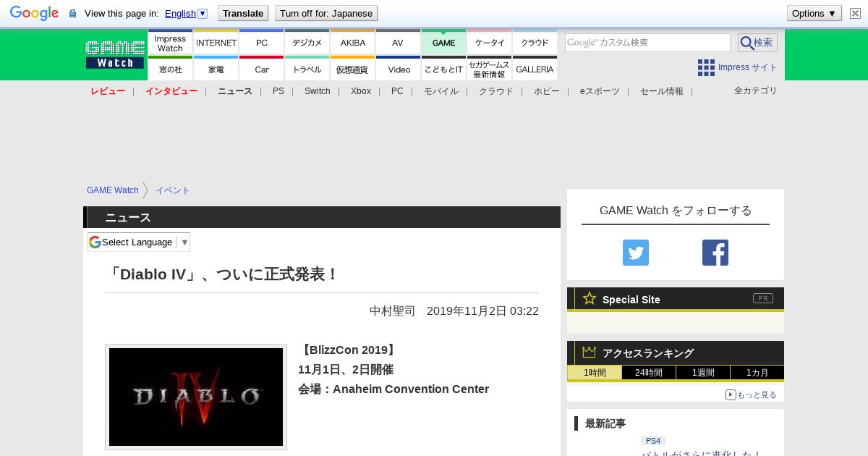Viewport: 868px width, 456px height.
Task: Click the article title Diablo IV headline
Action: [222, 274]
